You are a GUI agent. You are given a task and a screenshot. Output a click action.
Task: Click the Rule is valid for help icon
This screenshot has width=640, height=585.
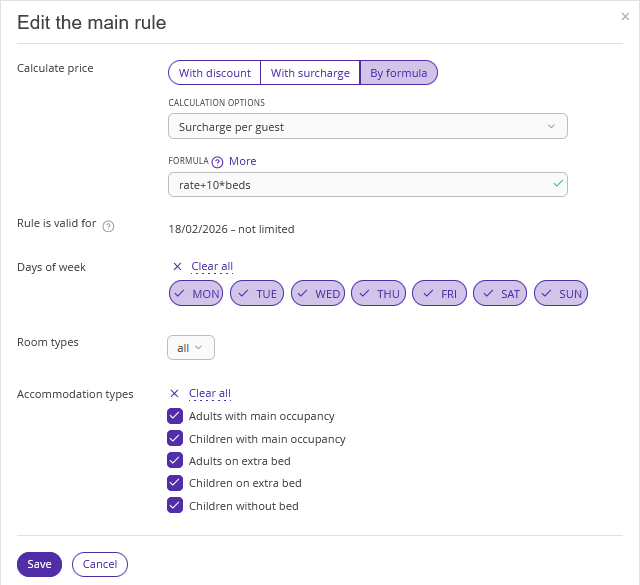coord(109,226)
